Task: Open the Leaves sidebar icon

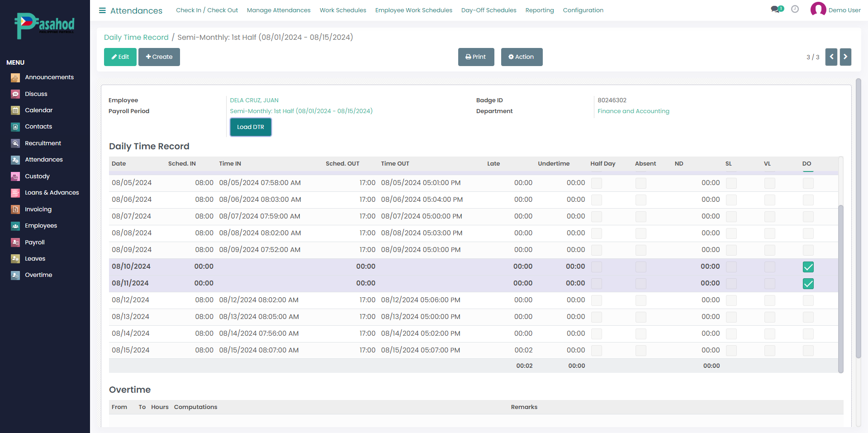Action: (x=15, y=259)
